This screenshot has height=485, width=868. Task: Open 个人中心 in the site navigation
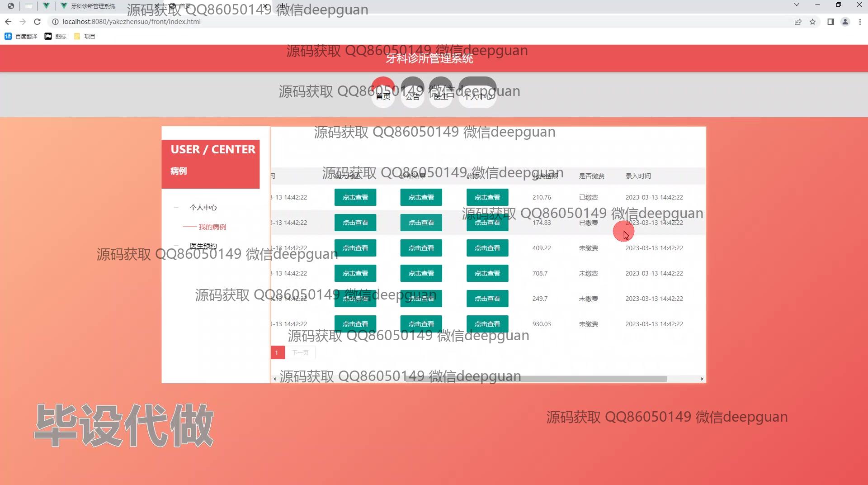point(477,92)
